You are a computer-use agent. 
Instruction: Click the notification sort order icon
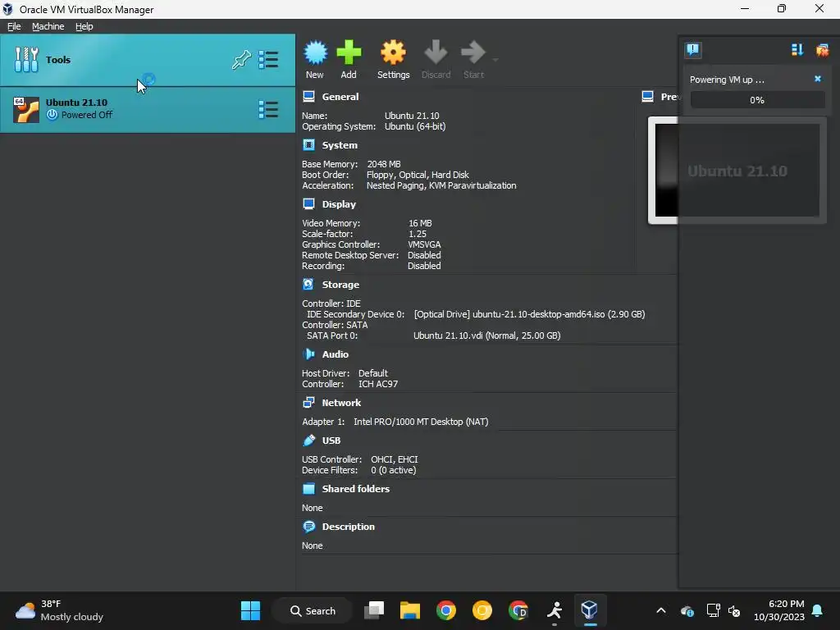pos(797,50)
